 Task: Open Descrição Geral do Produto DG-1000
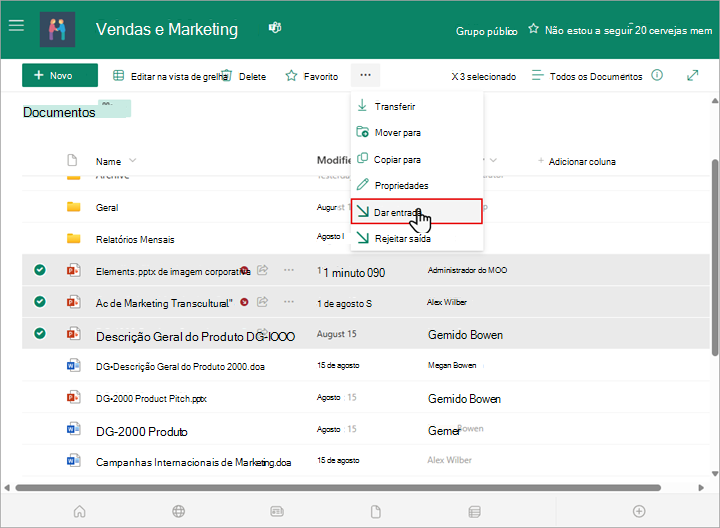coord(195,337)
